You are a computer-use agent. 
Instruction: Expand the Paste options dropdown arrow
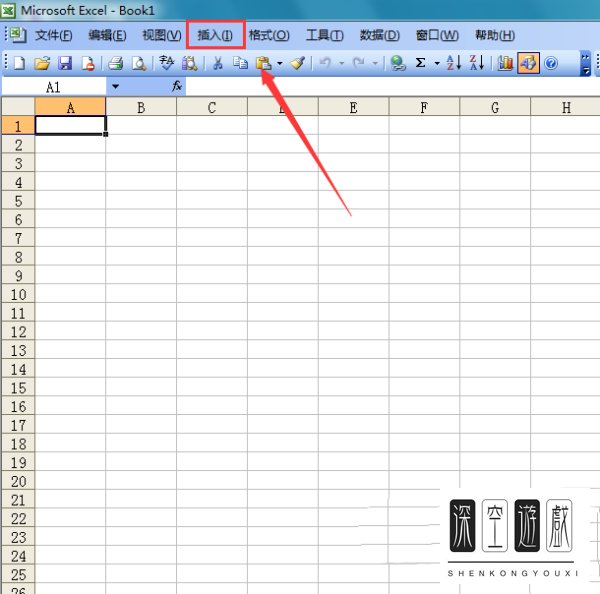pyautogui.click(x=280, y=63)
